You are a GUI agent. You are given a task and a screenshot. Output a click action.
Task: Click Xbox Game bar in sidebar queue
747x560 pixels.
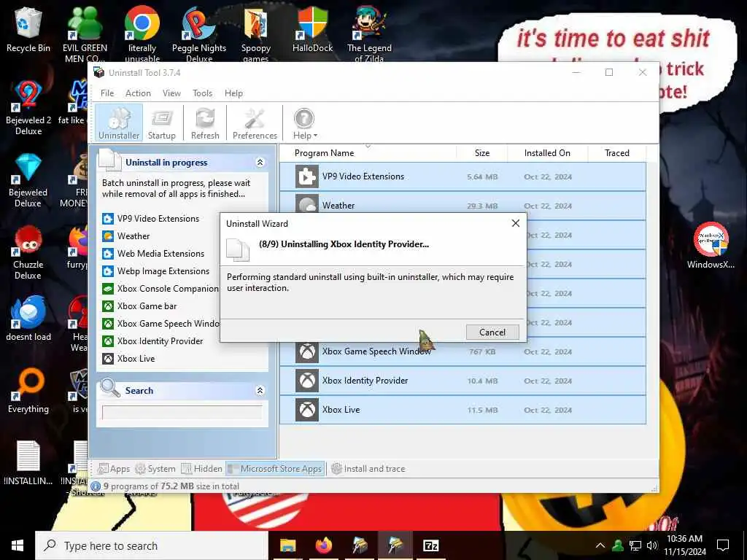pos(139,306)
